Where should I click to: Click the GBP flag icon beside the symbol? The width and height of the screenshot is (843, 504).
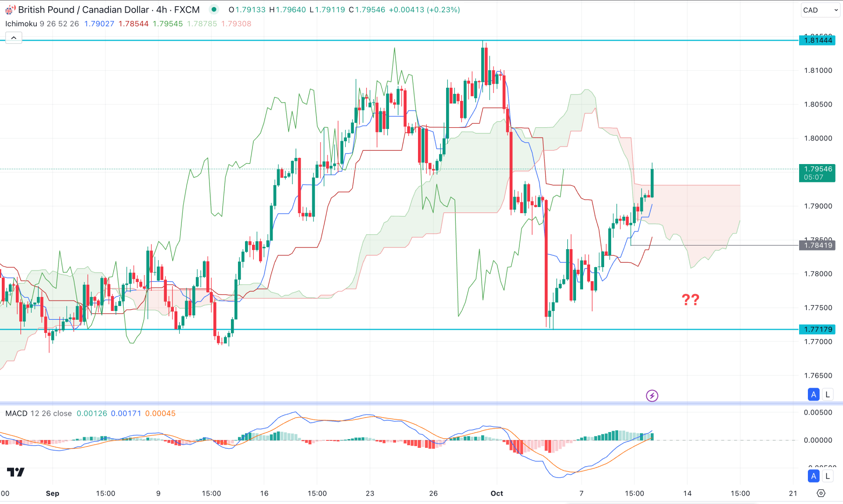pos(10,10)
